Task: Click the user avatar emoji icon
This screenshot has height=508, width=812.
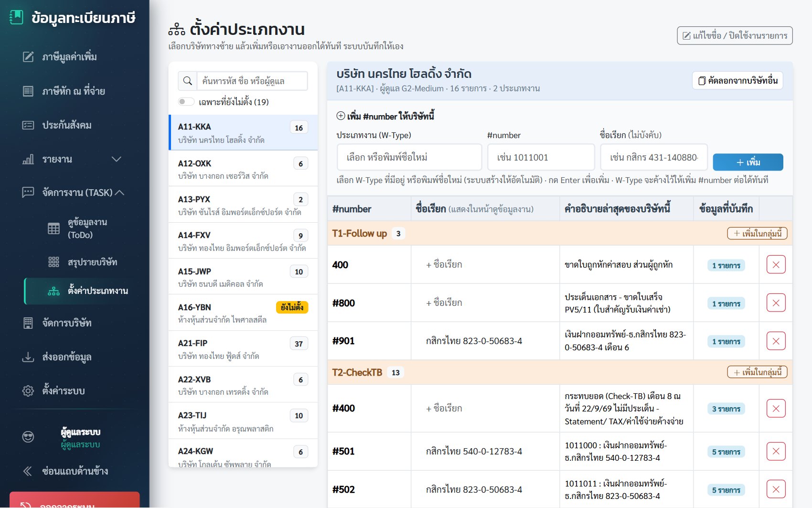Action: (x=28, y=437)
